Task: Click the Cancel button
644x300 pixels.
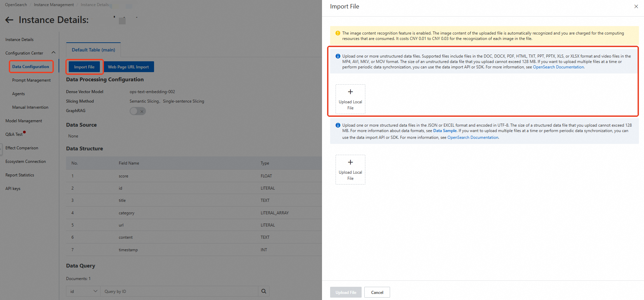Action: [x=377, y=292]
